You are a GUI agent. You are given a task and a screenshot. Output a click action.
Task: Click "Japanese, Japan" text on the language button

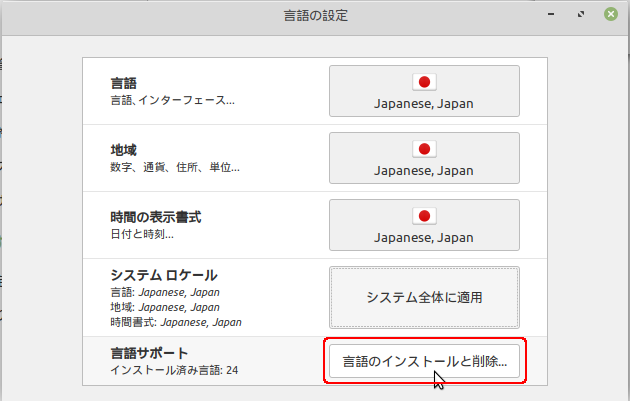[x=424, y=103]
